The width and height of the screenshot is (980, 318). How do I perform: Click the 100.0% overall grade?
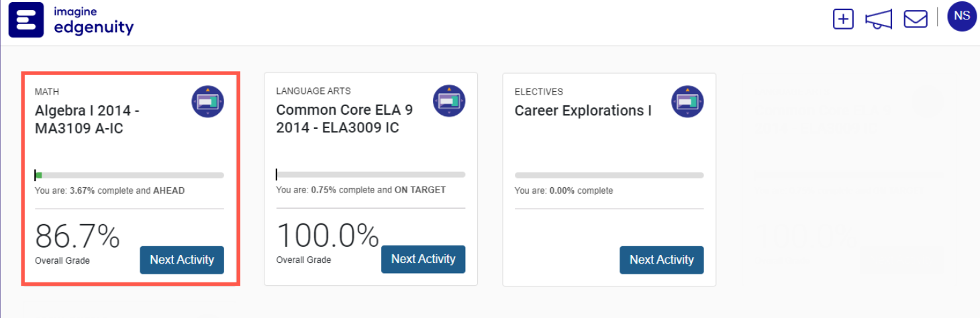coord(328,237)
